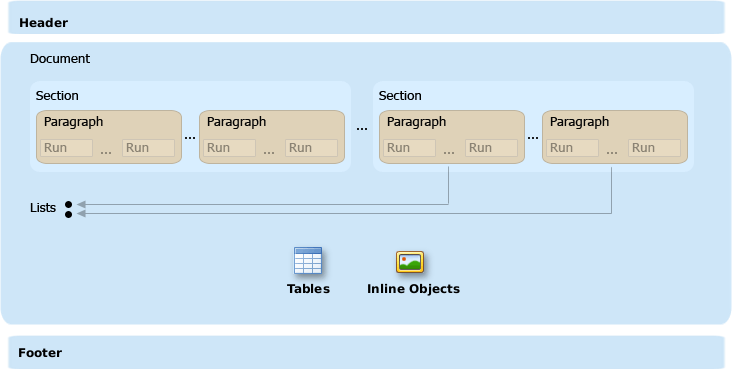The image size is (732, 369).
Task: Click the first Section label on left
Action: click(x=57, y=96)
